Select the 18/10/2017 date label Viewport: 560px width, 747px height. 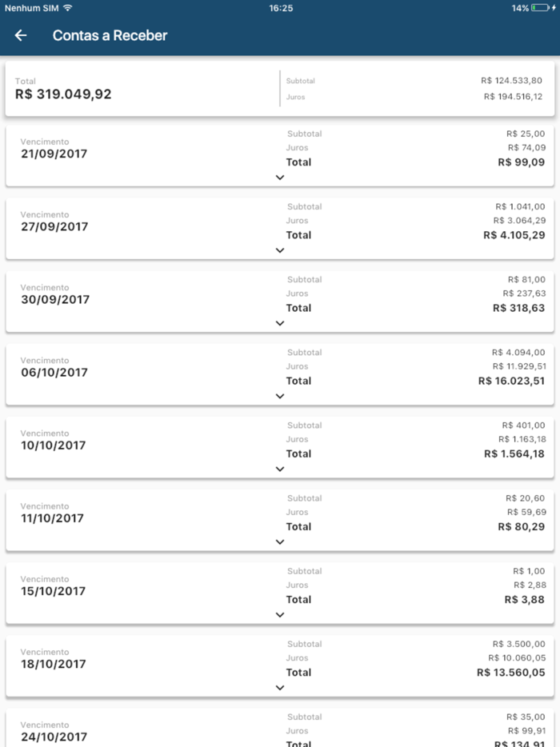54,664
